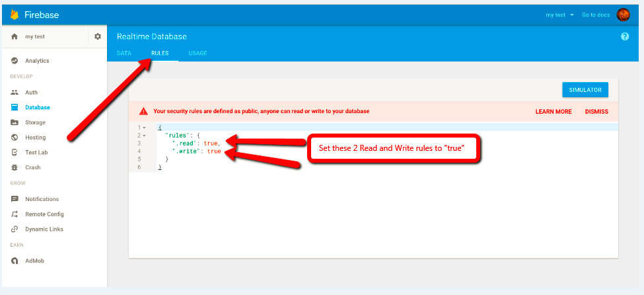
Task: Collapse code fold arrow on line 1
Action: pyautogui.click(x=144, y=127)
